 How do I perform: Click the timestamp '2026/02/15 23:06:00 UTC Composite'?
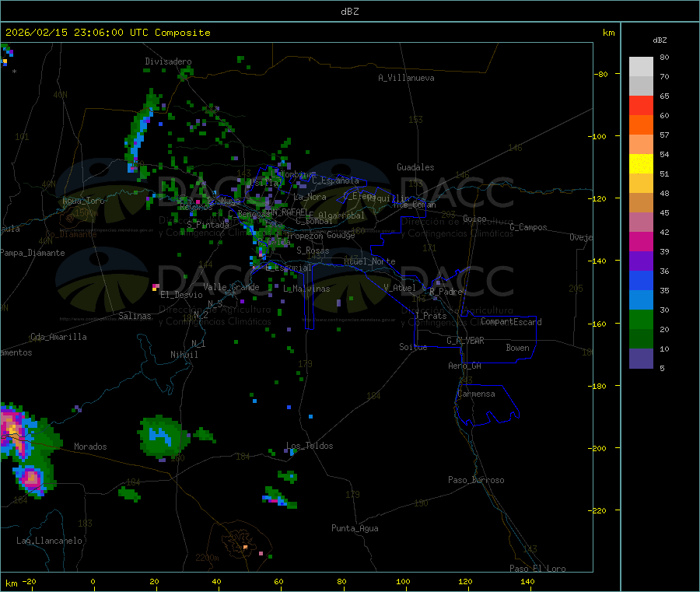pyautogui.click(x=107, y=33)
